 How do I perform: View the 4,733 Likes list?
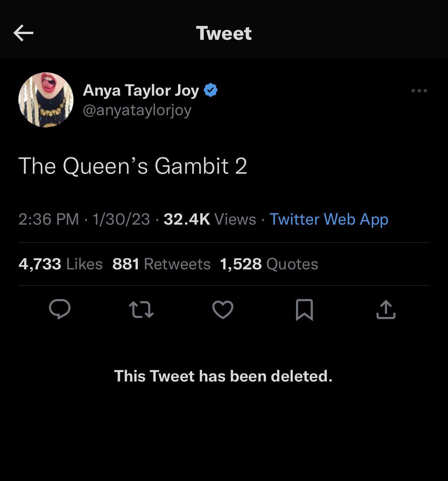pyautogui.click(x=60, y=264)
